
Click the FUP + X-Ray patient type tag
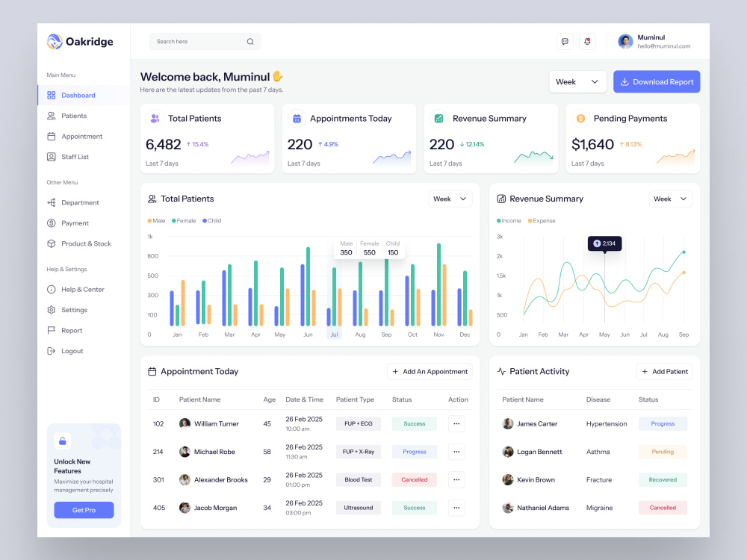click(359, 452)
